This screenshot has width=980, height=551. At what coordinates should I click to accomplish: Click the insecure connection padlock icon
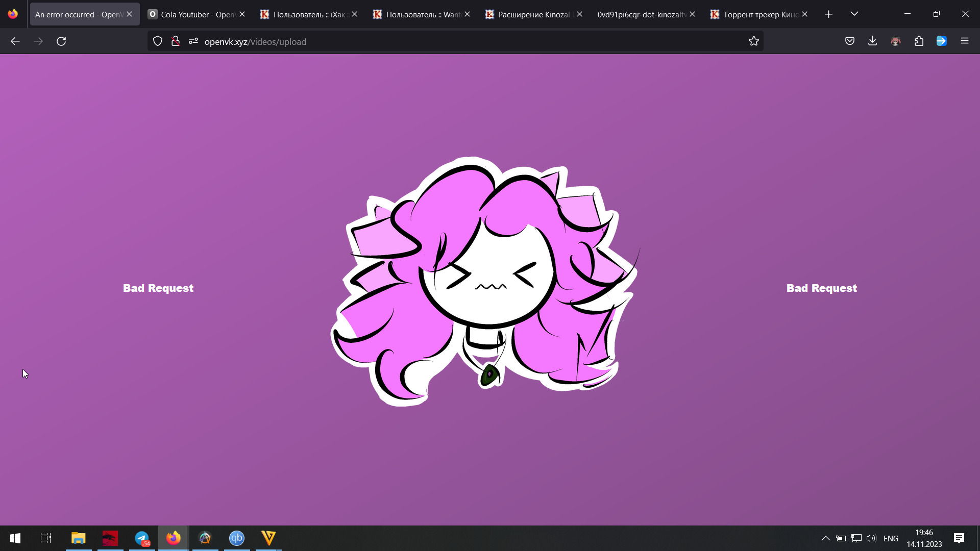(176, 41)
